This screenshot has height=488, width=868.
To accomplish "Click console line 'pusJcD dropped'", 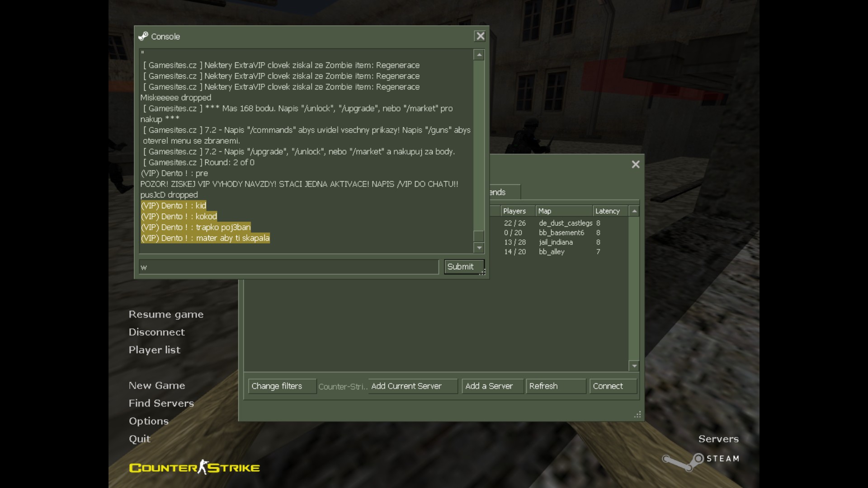I will tap(169, 195).
